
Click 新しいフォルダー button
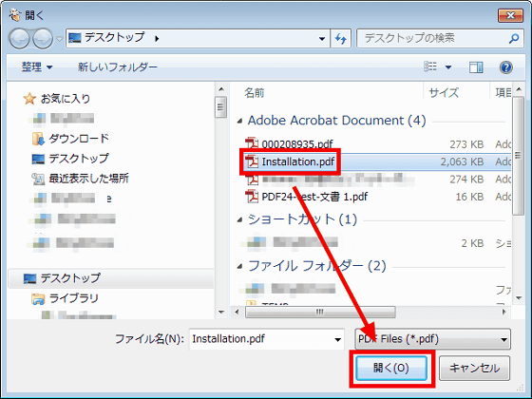[118, 66]
